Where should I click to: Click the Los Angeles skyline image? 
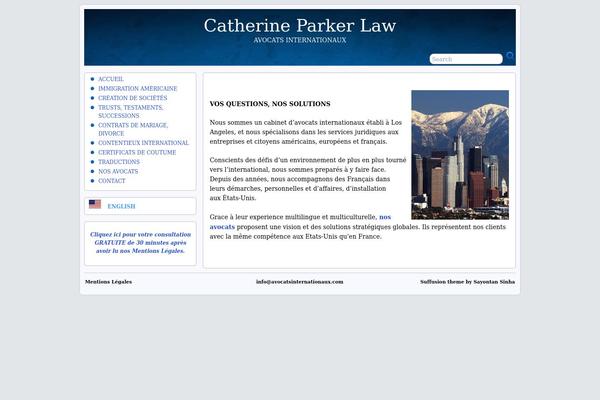point(460,155)
